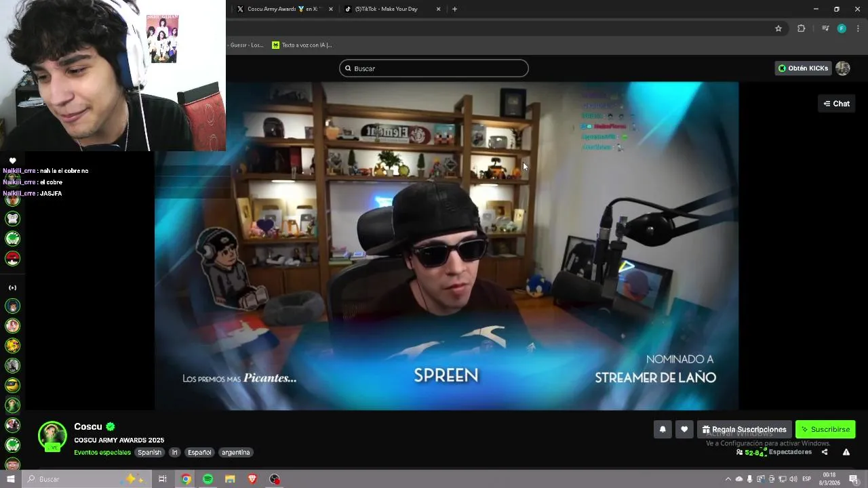Close the Coscu Army Awards X tab

pos(331,9)
